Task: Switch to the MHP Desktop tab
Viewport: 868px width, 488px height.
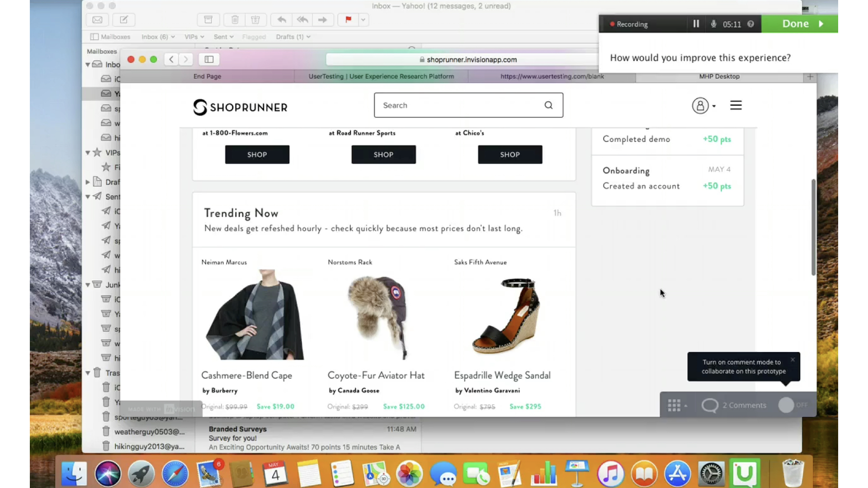Action: [719, 76]
